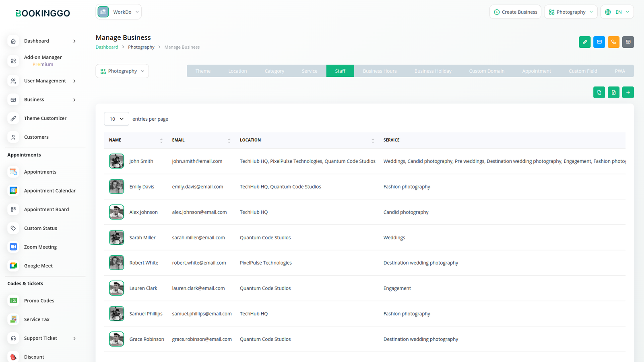Click John Smith's profile photo thumbnail
Image resolution: width=644 pixels, height=362 pixels.
point(116,161)
